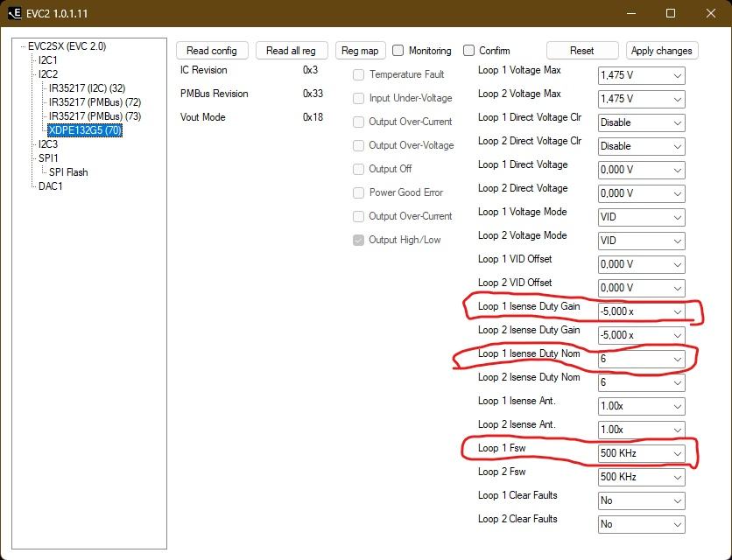732x560 pixels.
Task: Toggle the Output Over-Voltage checkbox
Action: (x=358, y=145)
